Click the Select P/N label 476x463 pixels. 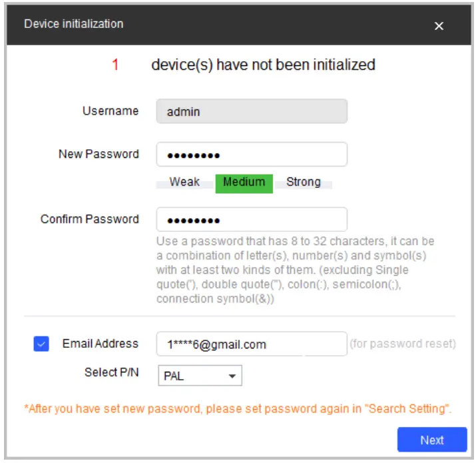112,372
